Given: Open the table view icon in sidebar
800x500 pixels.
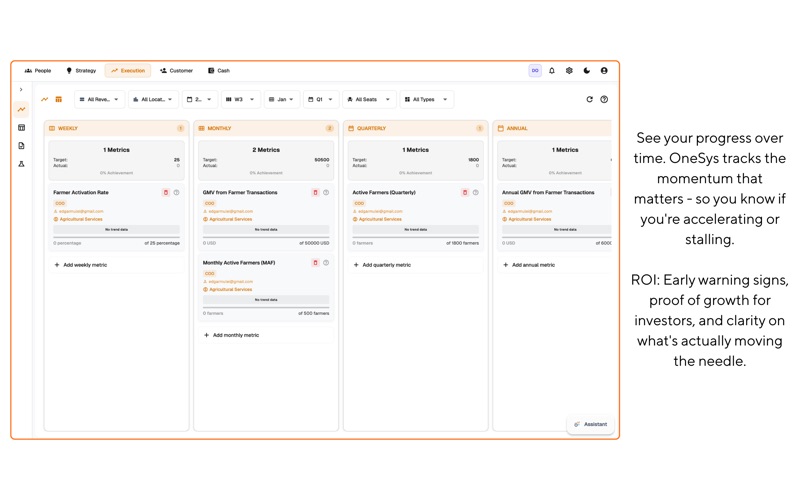Looking at the screenshot, I should point(21,128).
